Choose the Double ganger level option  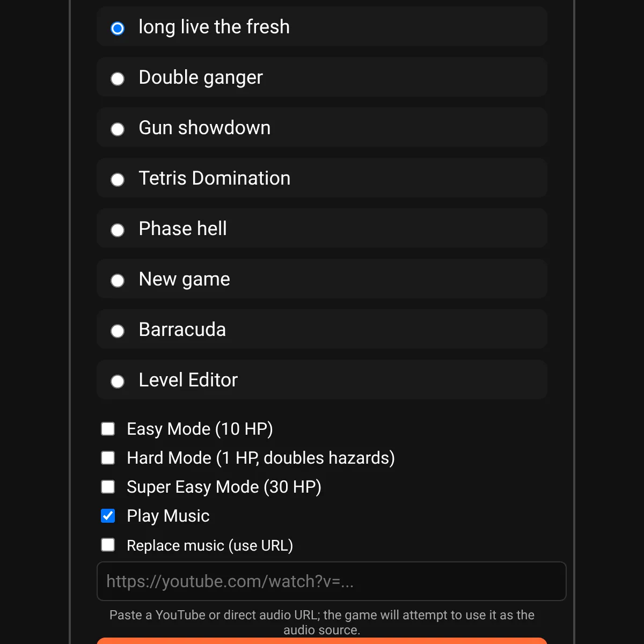(118, 79)
